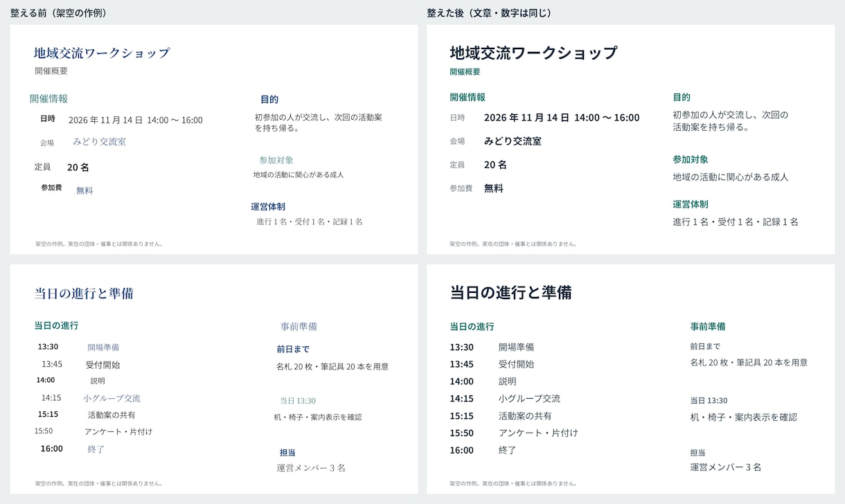
Task: Click "20 名" value in the 整えた後 slide
Action: click(x=495, y=165)
